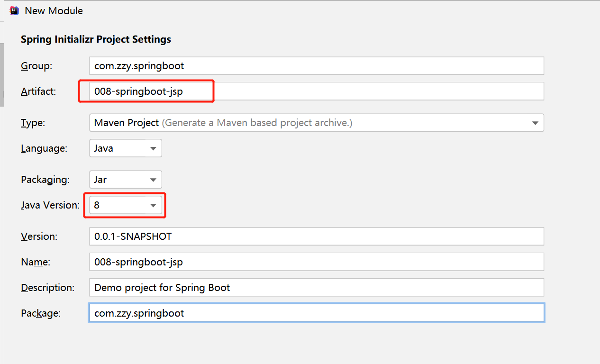Click the "Description:" label
The width and height of the screenshot is (600, 364).
tap(47, 287)
